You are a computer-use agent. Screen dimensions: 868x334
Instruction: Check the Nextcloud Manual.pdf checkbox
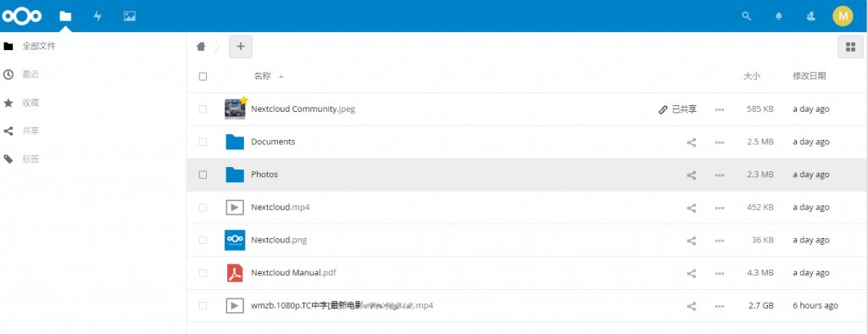203,273
